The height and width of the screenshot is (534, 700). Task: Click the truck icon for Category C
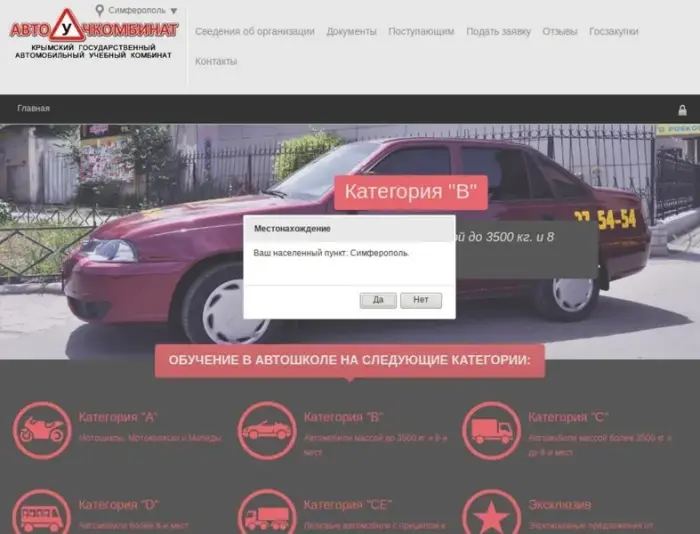491,430
